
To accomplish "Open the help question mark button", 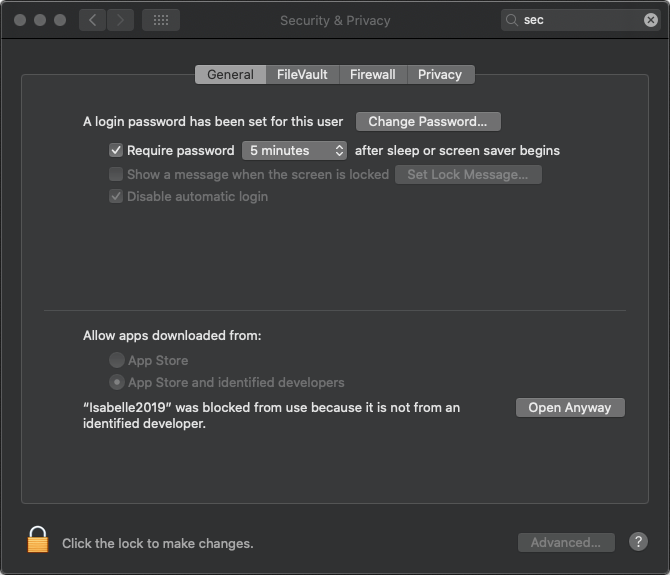I will coord(638,542).
